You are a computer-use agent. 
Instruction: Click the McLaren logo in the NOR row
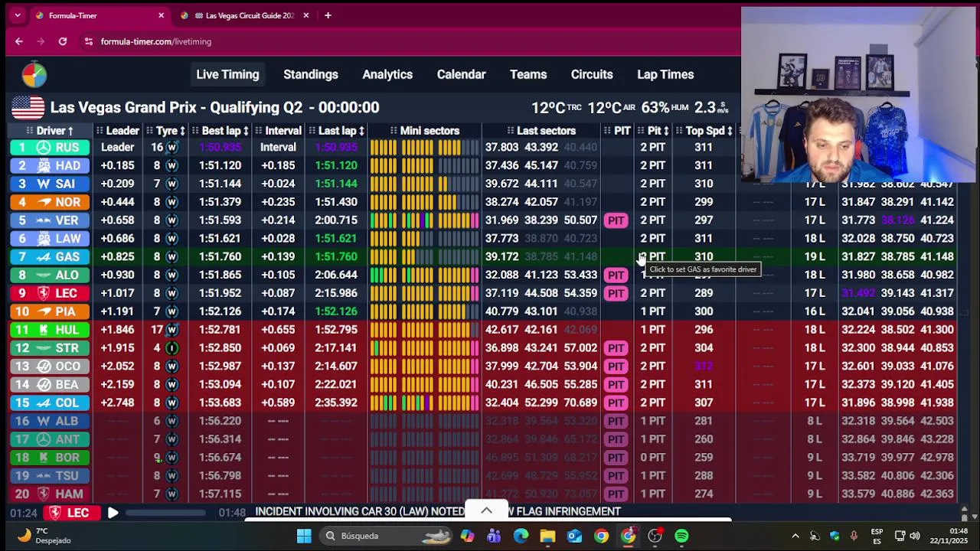(44, 202)
